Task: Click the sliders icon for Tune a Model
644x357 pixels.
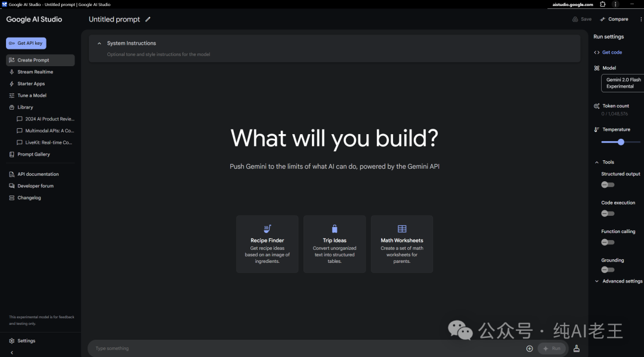Action: 11,95
